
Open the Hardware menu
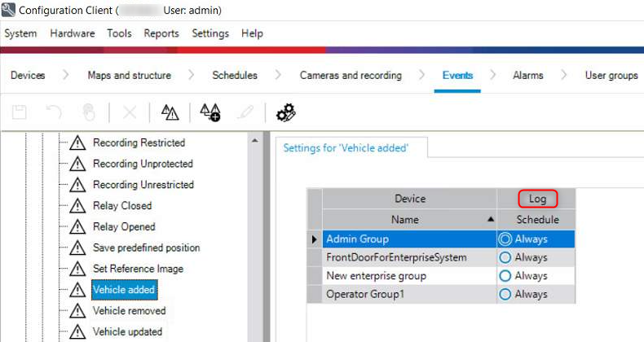(72, 33)
